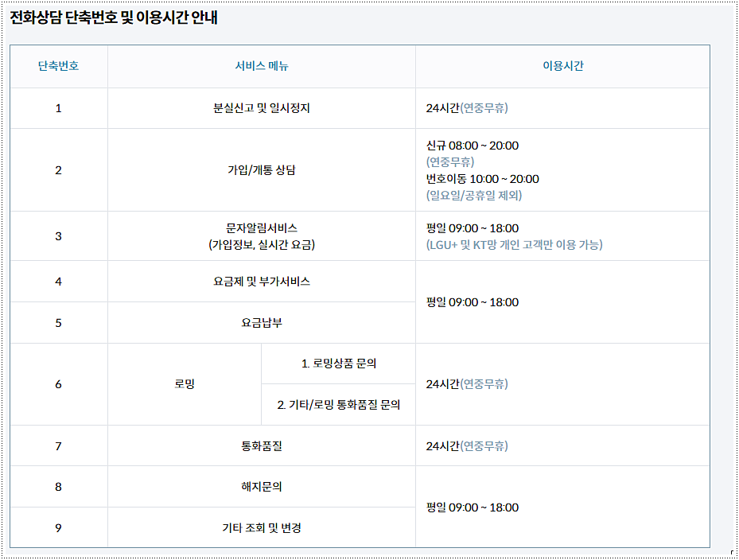Open 분실신고 및 일시정지 service entry
Screen dimensions: 739x560
pyautogui.click(x=262, y=108)
